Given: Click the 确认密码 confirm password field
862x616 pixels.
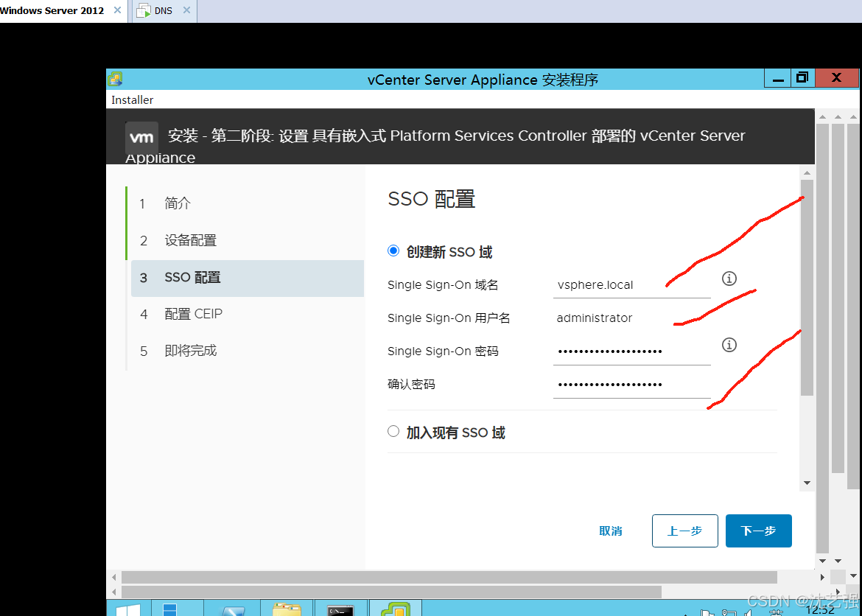Looking at the screenshot, I should [631, 385].
